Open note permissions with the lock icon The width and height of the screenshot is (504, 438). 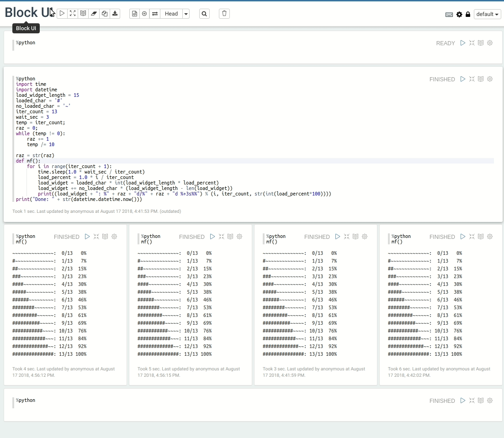point(468,15)
